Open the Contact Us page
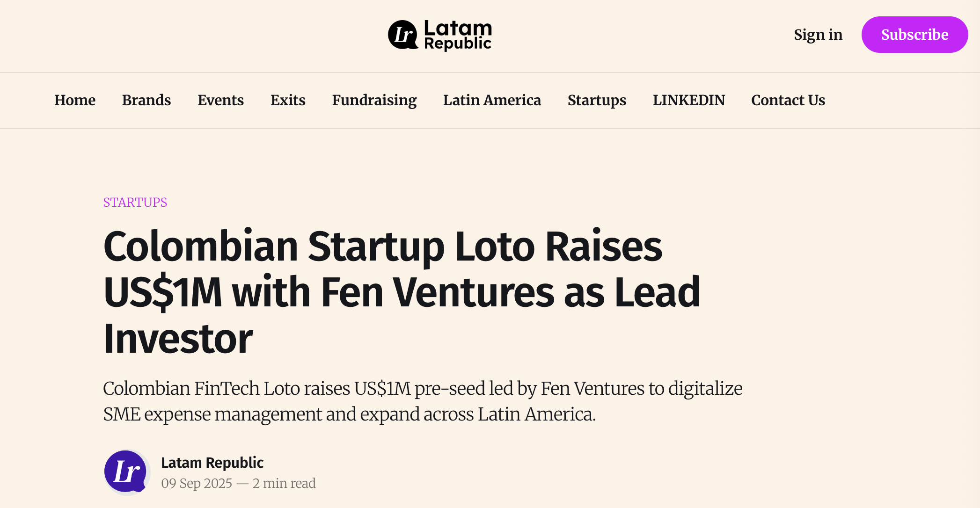The image size is (980, 508). [x=788, y=100]
